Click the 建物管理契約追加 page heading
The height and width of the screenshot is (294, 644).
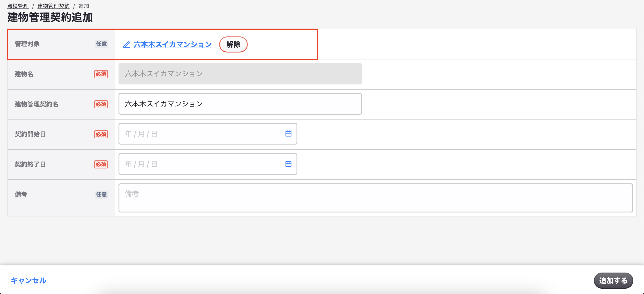[50, 17]
